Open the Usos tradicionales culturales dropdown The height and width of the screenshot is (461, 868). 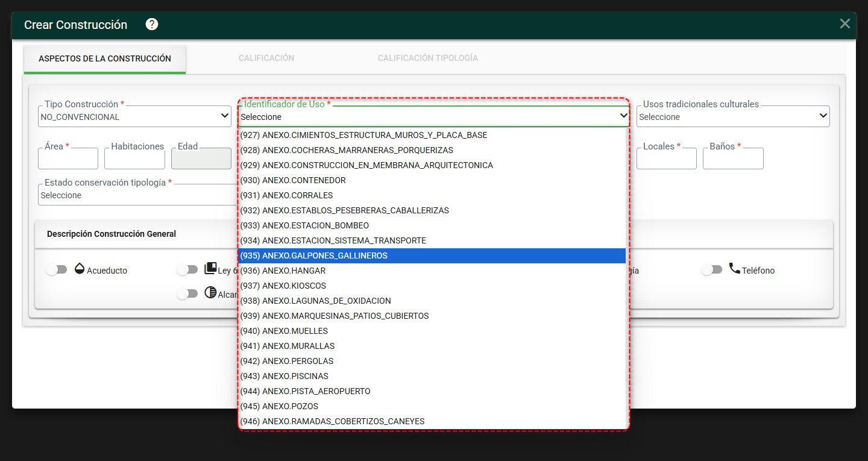click(x=733, y=116)
